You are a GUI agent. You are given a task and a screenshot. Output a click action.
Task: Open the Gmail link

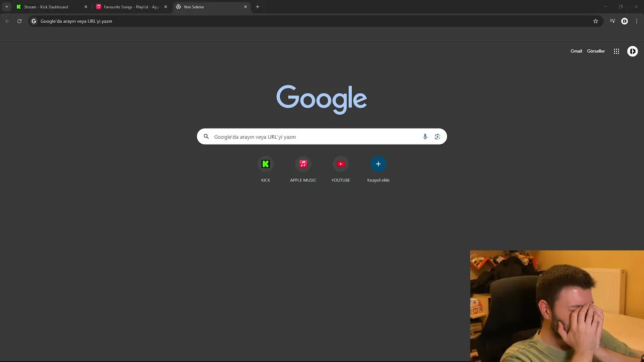tap(576, 51)
